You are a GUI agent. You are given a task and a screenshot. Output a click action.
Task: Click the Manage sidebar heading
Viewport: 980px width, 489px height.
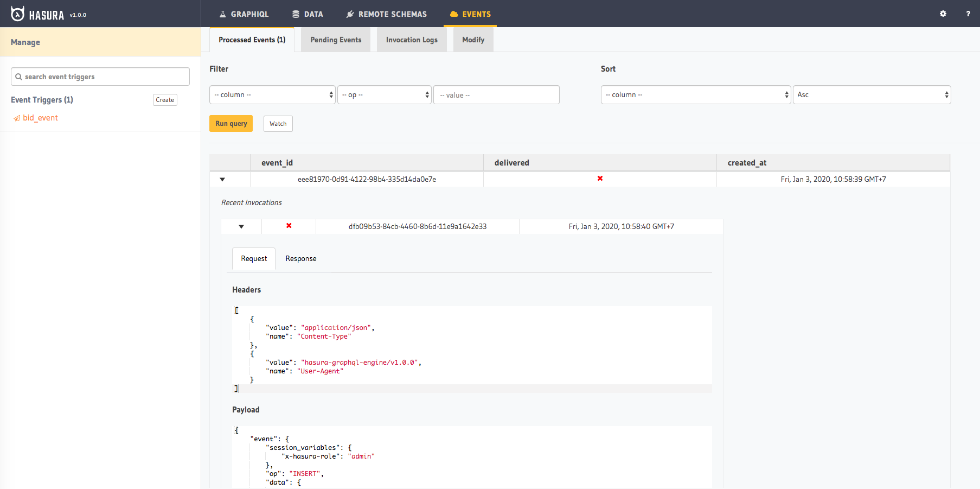click(25, 42)
